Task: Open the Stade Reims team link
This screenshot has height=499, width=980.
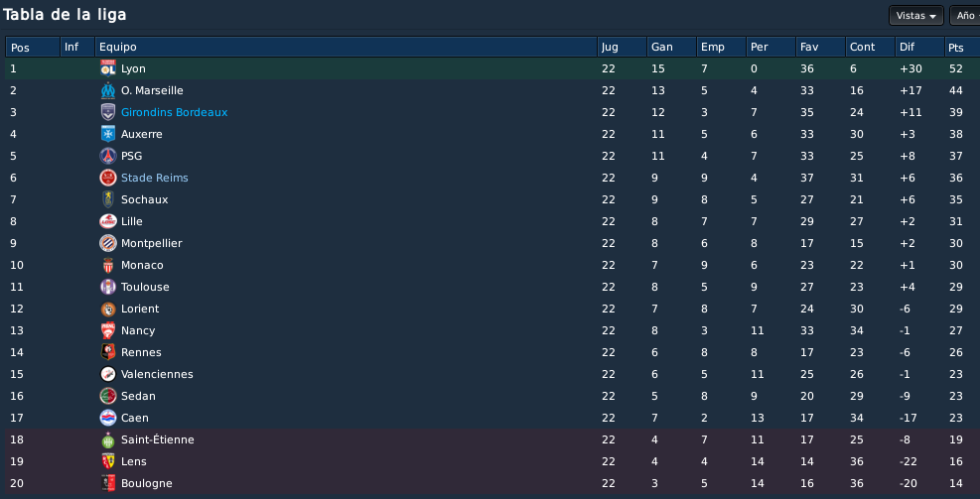Action: pyautogui.click(x=154, y=178)
